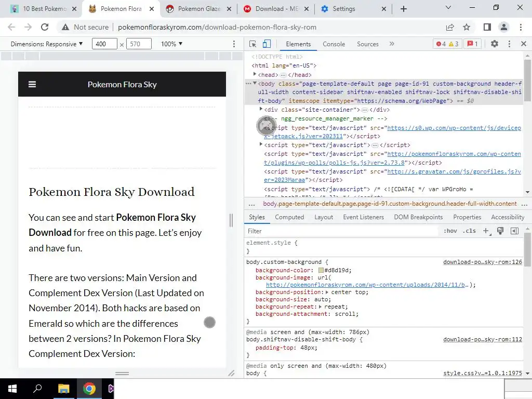Screen dimensions: 532x399
Task: Go forward in browser history
Action: pyautogui.click(x=28, y=27)
